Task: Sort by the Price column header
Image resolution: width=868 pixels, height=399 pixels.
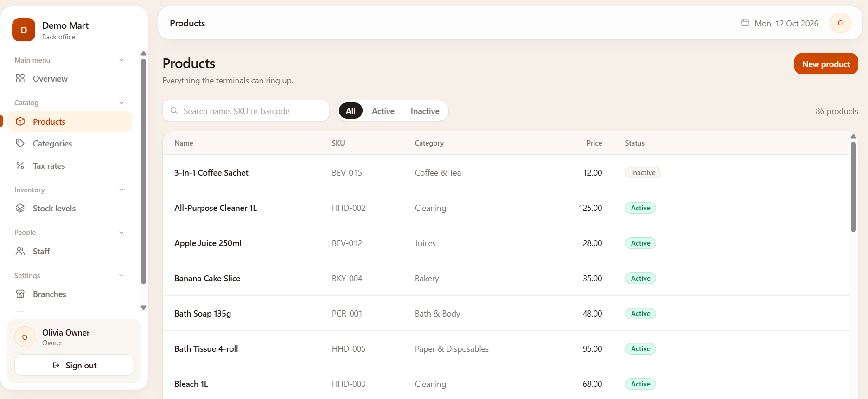Action: tap(594, 143)
